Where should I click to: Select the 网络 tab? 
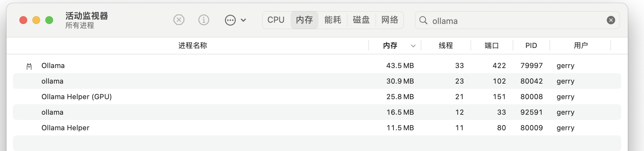click(x=390, y=20)
